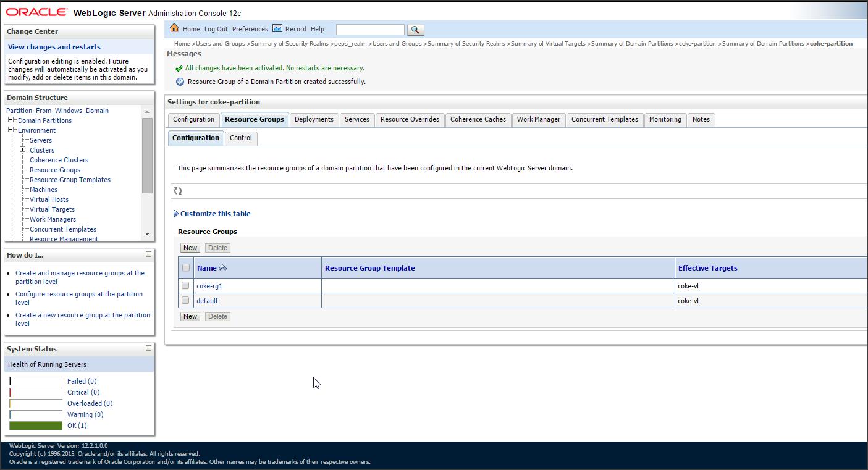Screen dimensions: 868x470
Task: Open Machines tree item
Action: click(44, 190)
